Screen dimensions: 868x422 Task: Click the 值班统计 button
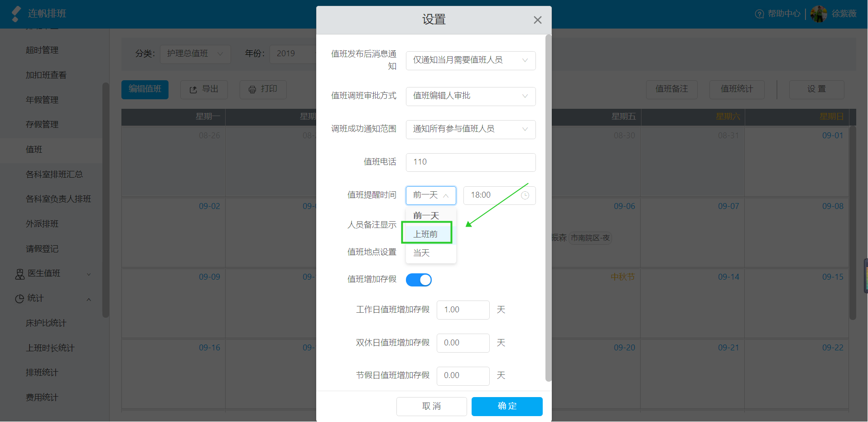pyautogui.click(x=737, y=90)
